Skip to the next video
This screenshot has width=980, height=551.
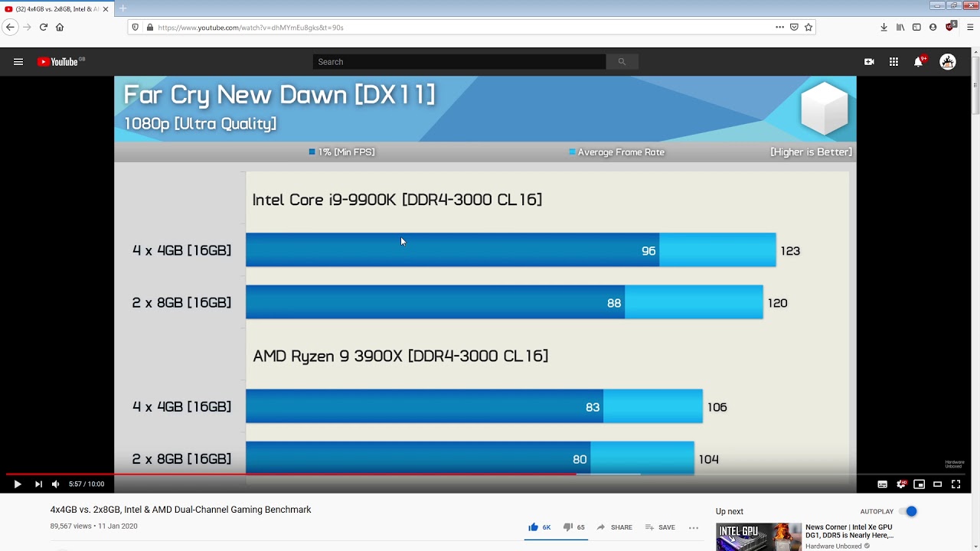pos(38,484)
